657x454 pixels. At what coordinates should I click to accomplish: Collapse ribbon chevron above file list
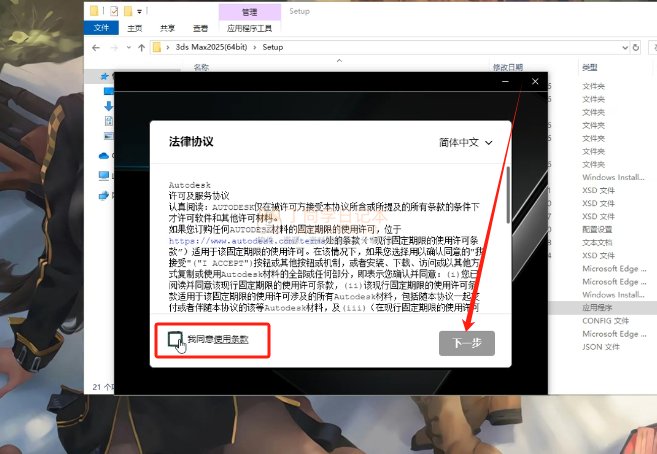pyautogui.click(x=339, y=61)
